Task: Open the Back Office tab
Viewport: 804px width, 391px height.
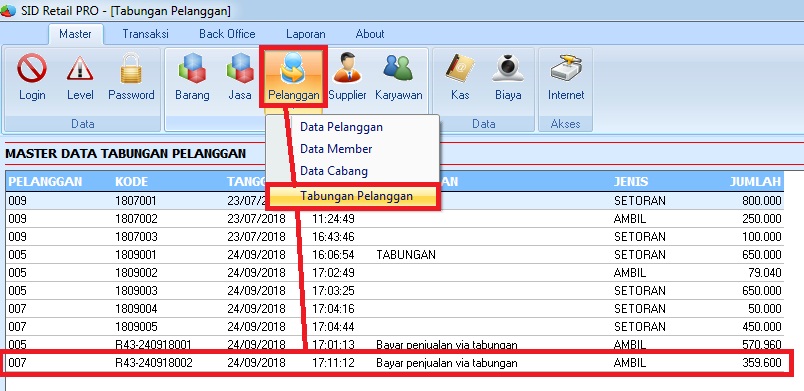Action: click(x=227, y=34)
